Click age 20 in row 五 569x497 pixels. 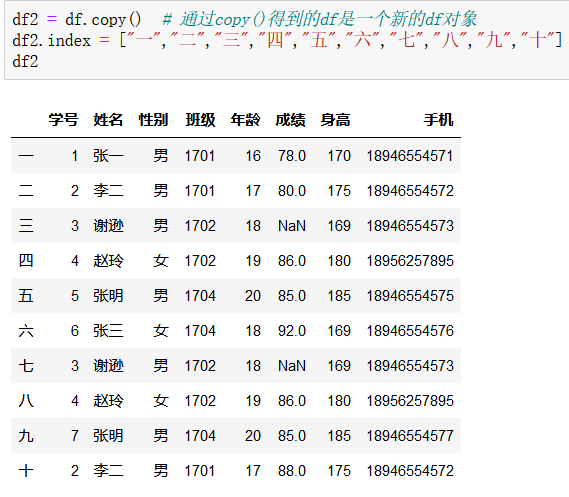click(253, 296)
